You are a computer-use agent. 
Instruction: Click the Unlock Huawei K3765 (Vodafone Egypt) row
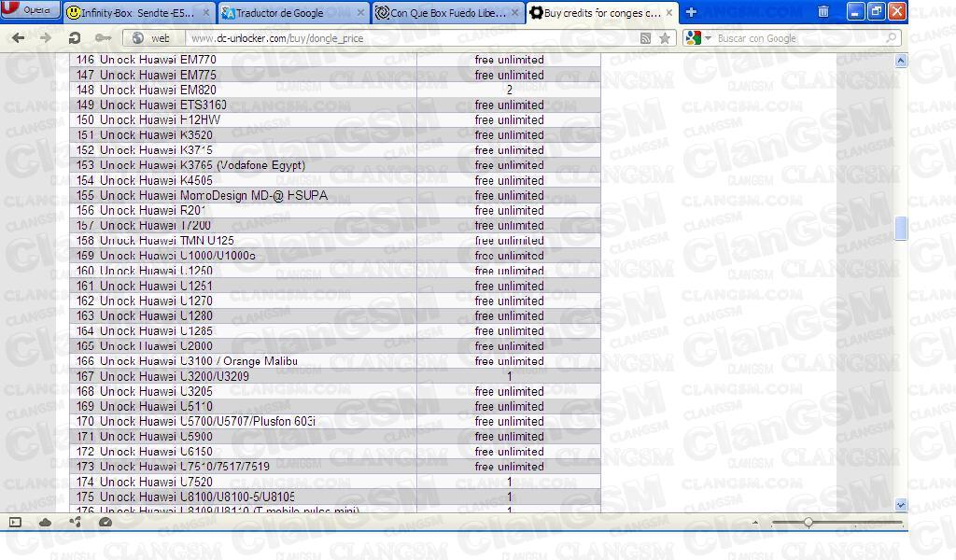click(x=335, y=165)
